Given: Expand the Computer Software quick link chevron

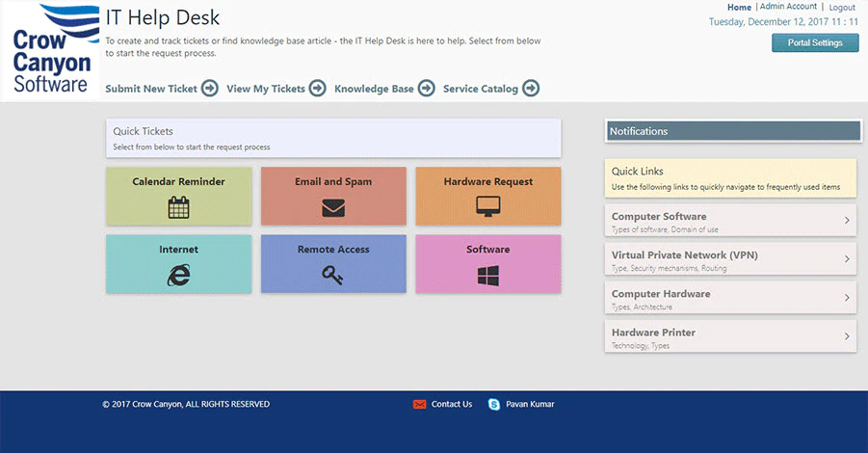Looking at the screenshot, I should click(x=847, y=220).
